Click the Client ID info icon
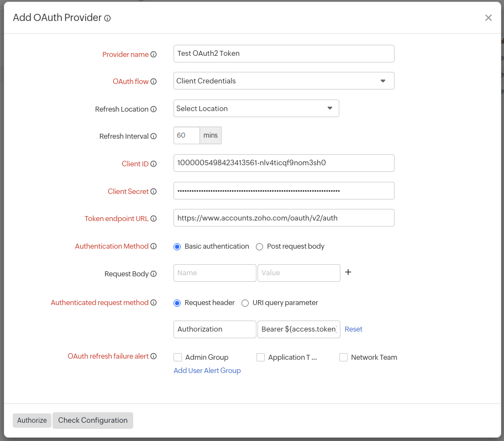 (154, 164)
